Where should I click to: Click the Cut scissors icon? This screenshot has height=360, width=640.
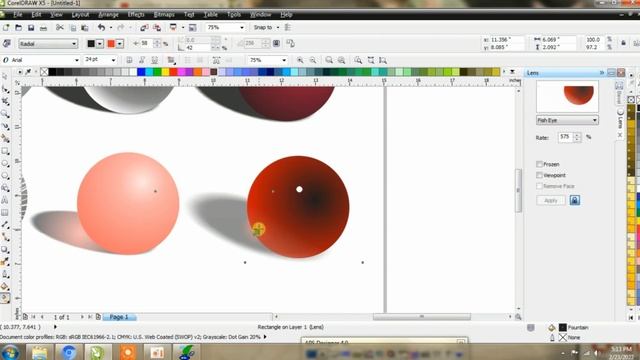(x=60, y=28)
